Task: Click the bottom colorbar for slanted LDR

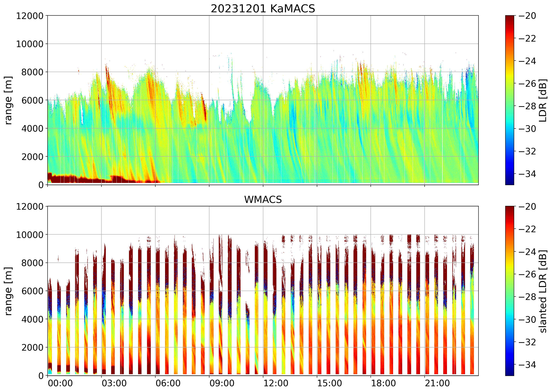Action: (509, 291)
